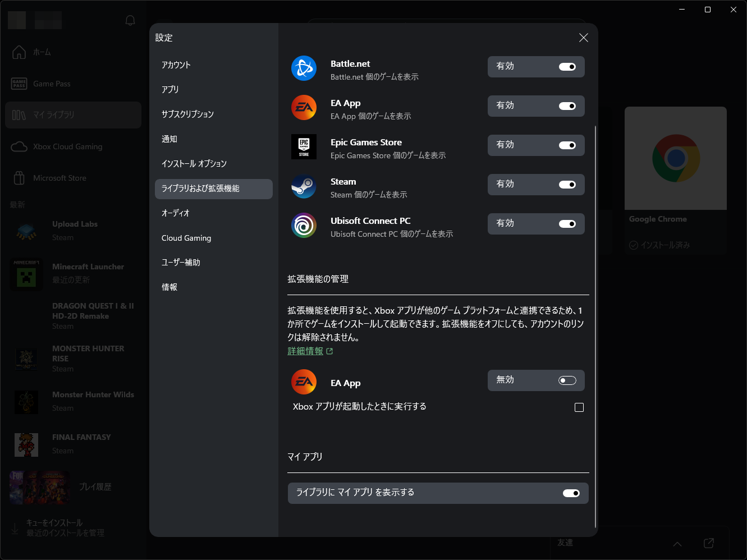Turn off the Battle.net toggle
747x560 pixels.
[x=567, y=67]
